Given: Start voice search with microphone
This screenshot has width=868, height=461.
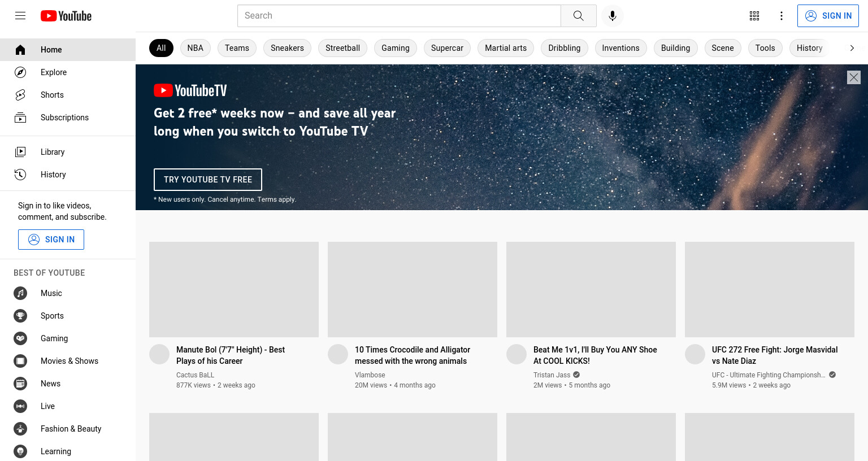Looking at the screenshot, I should click(x=613, y=16).
